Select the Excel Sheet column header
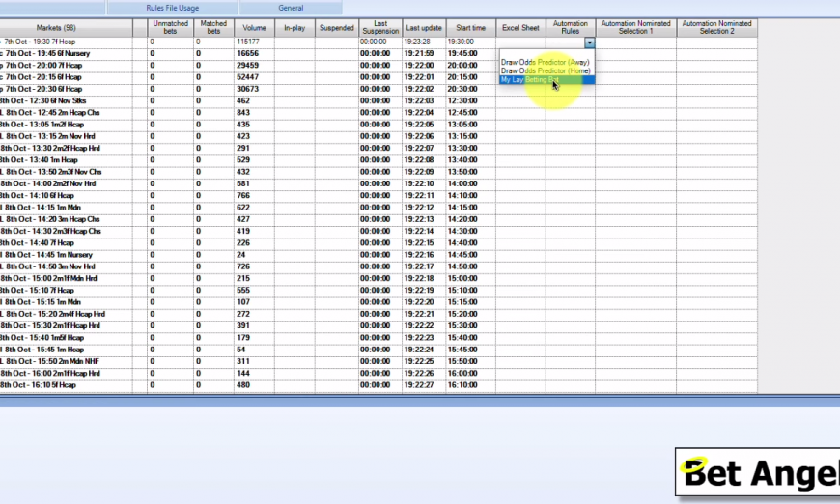 click(x=521, y=28)
